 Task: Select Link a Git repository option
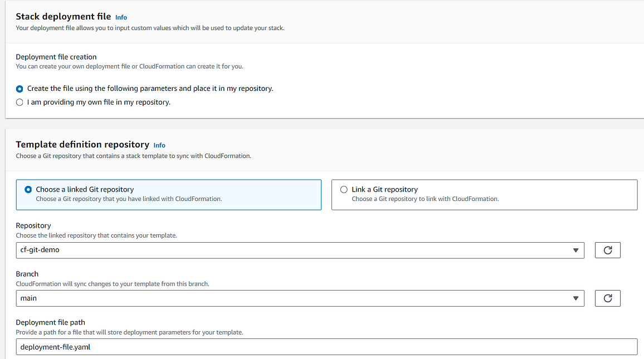(484, 195)
